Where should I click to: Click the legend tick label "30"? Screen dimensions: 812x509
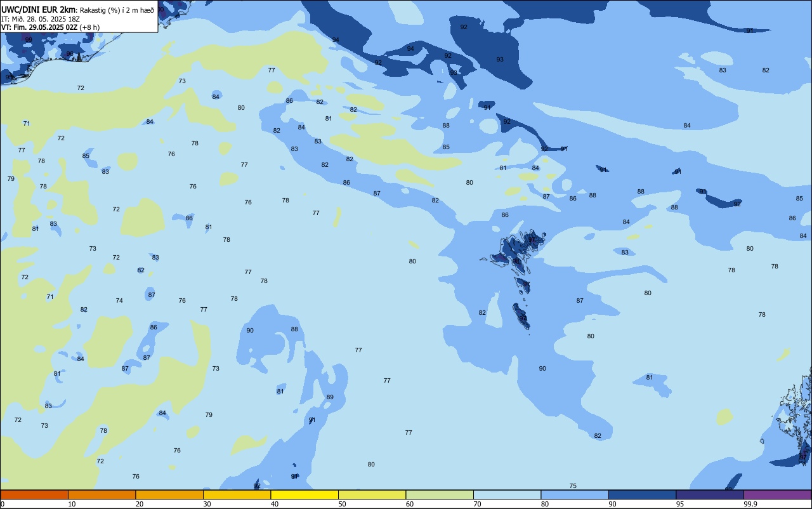(207, 504)
